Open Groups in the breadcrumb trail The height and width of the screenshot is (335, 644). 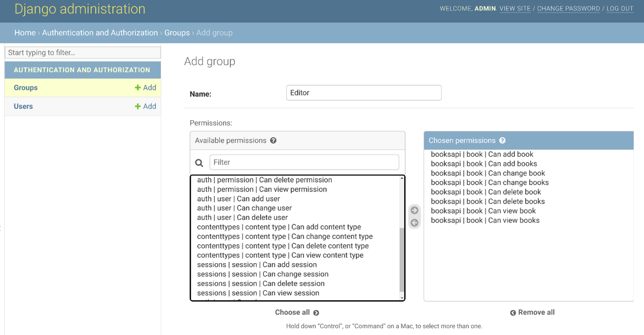coord(177,33)
